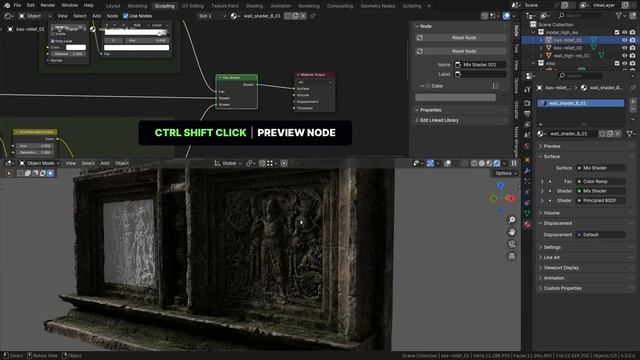Click the pan hand navigation icon
This screenshot has width=640, height=360.
pyautogui.click(x=512, y=232)
